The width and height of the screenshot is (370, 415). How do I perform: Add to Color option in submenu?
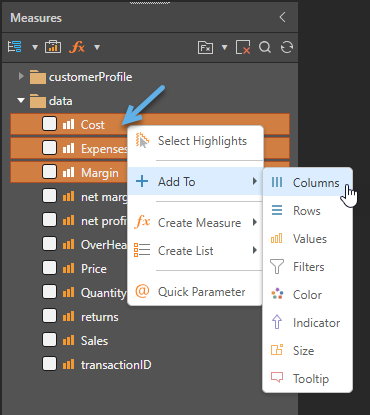[307, 295]
